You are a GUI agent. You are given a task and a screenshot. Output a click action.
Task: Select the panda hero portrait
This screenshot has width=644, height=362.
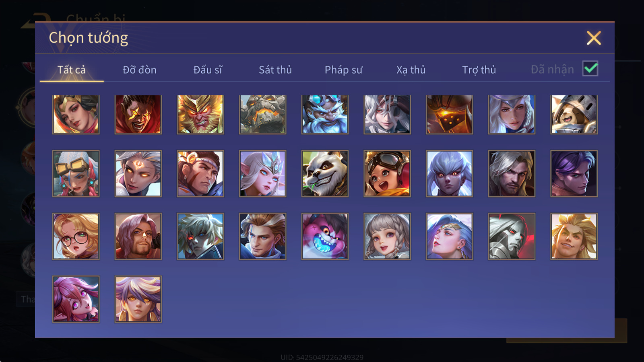pos(325,174)
